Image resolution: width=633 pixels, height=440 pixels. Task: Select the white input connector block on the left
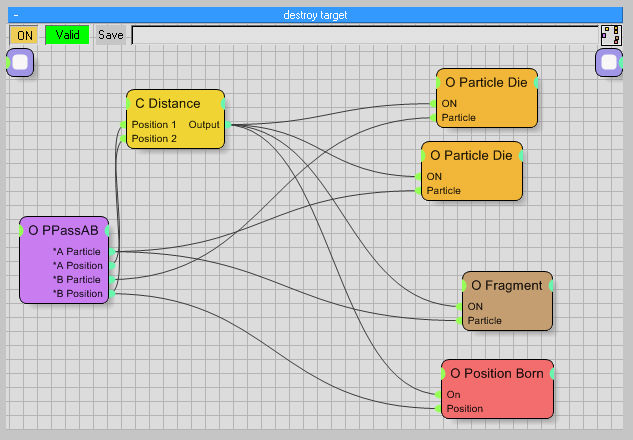point(21,62)
